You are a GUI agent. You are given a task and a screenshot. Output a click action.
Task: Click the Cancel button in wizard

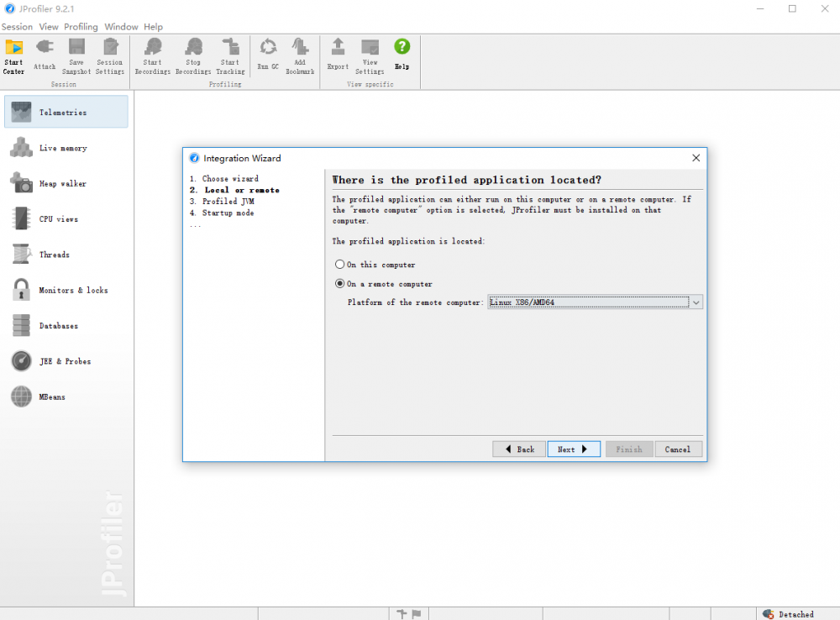pyautogui.click(x=678, y=449)
